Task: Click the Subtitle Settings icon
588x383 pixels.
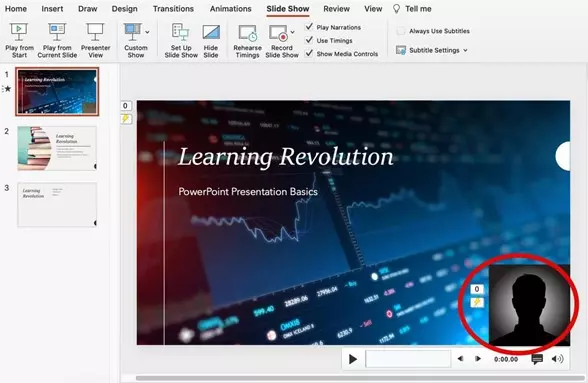Action: (x=401, y=50)
